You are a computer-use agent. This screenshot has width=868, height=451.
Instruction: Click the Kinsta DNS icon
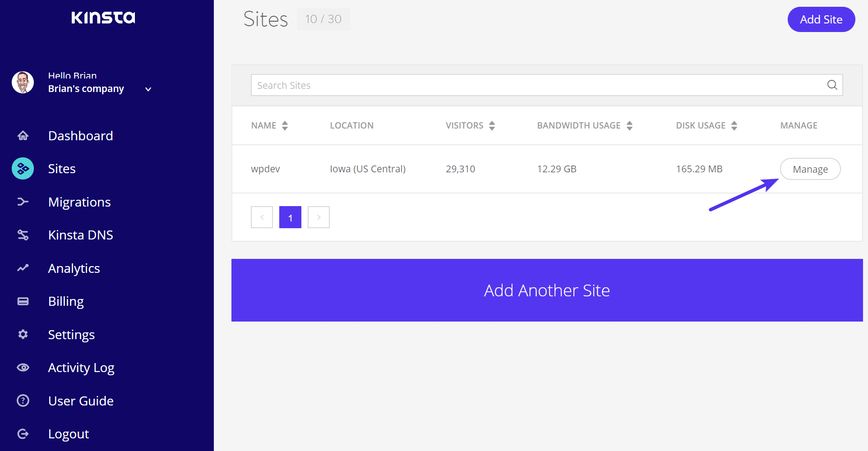23,235
